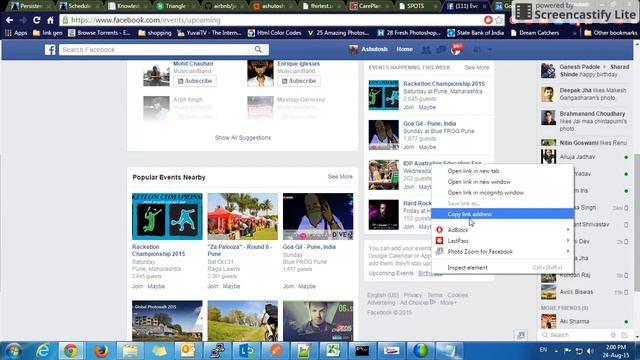The width and height of the screenshot is (640, 360).
Task: Open the Racketlon Championship thumbnail in Popular Events
Action: 167,216
